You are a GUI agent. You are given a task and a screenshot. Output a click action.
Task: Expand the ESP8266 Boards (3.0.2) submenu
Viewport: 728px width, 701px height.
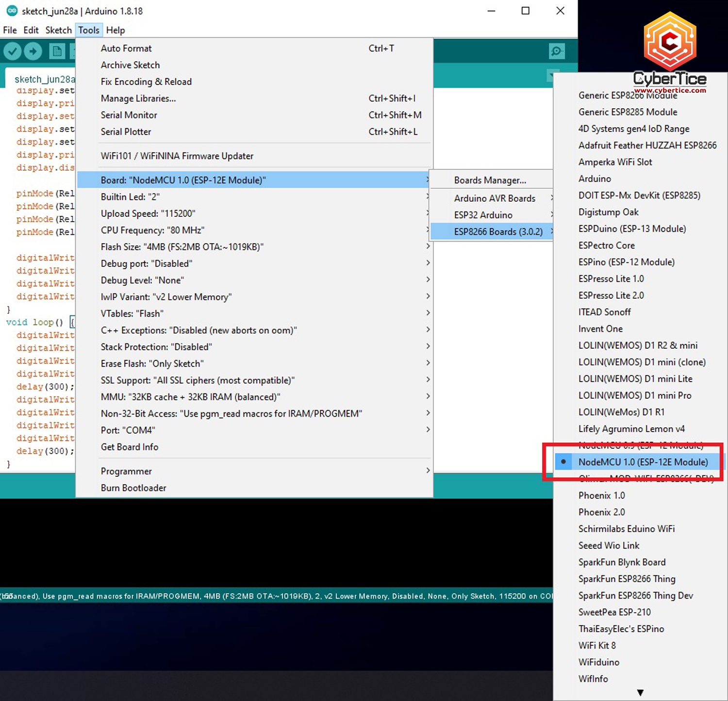point(498,231)
